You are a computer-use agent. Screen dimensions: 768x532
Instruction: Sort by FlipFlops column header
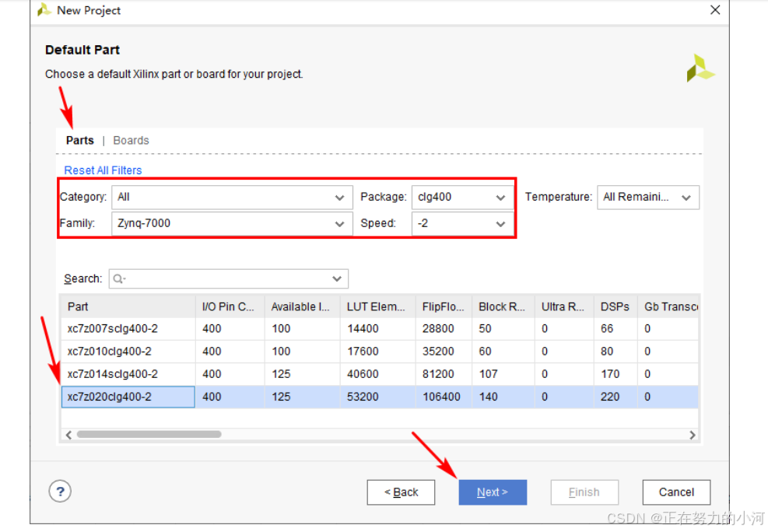click(x=444, y=306)
